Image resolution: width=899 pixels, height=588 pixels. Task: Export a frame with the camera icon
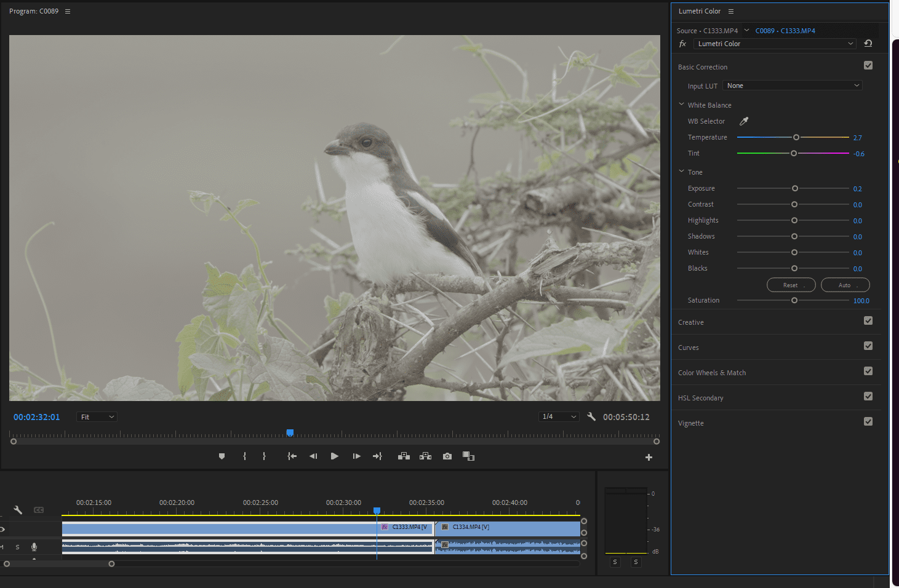pos(447,456)
